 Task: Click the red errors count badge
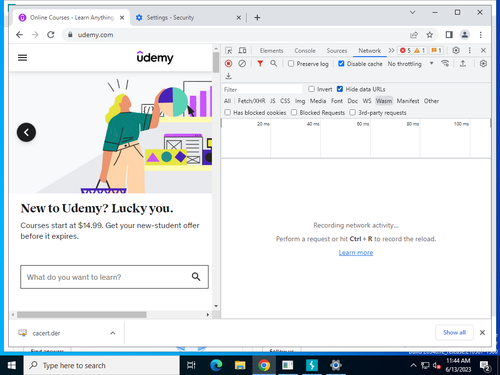click(405, 50)
